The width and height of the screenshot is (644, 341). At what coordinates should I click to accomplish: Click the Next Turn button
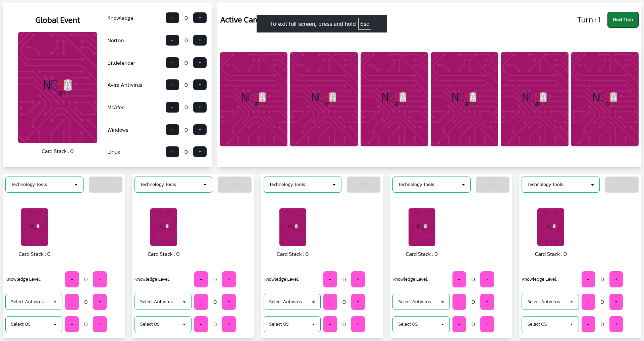point(623,20)
